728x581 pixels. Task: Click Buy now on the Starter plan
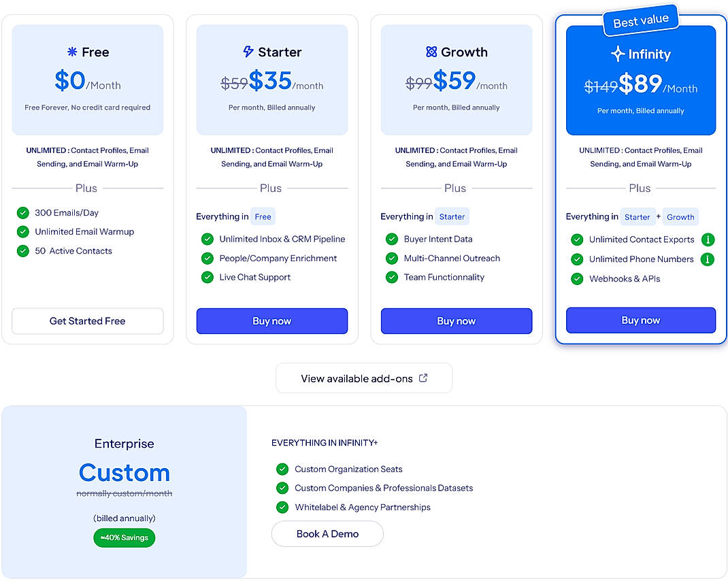[x=272, y=321]
